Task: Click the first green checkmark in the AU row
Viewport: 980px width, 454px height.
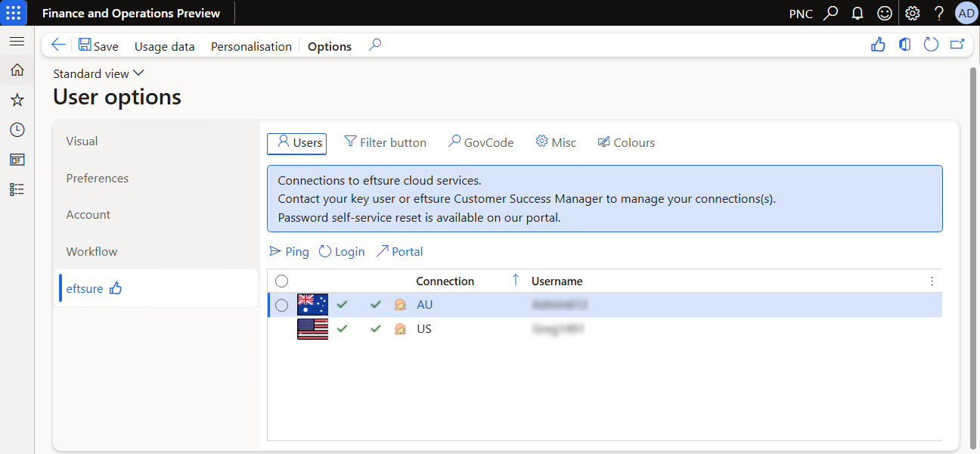Action: pos(343,304)
